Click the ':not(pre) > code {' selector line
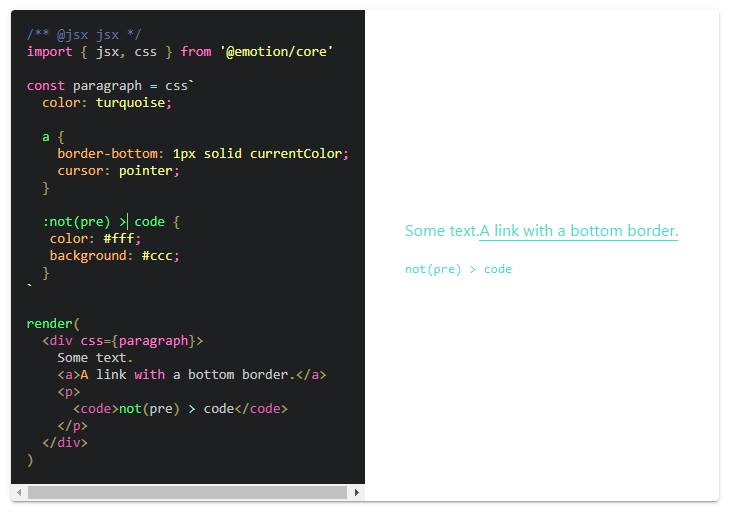Viewport: 731px width, 519px height. click(x=111, y=221)
